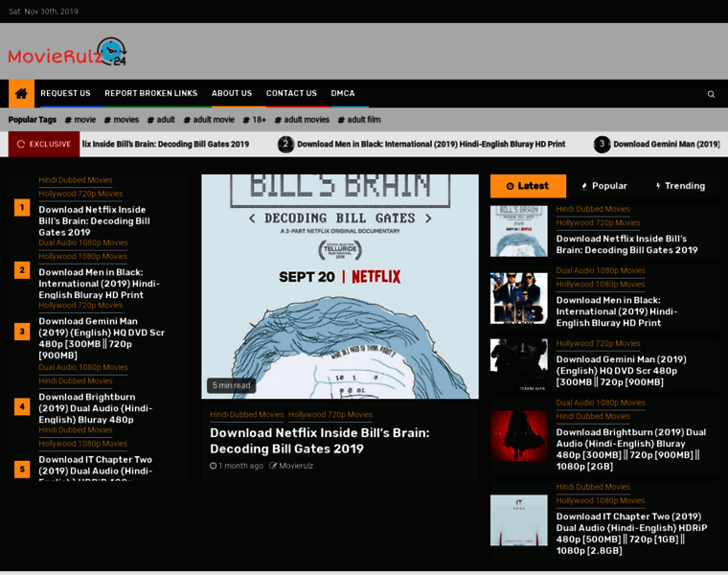Screen dimensions: 728x575
Task: Click the date Sat. Nov 30th, 2019
Action: coord(43,11)
